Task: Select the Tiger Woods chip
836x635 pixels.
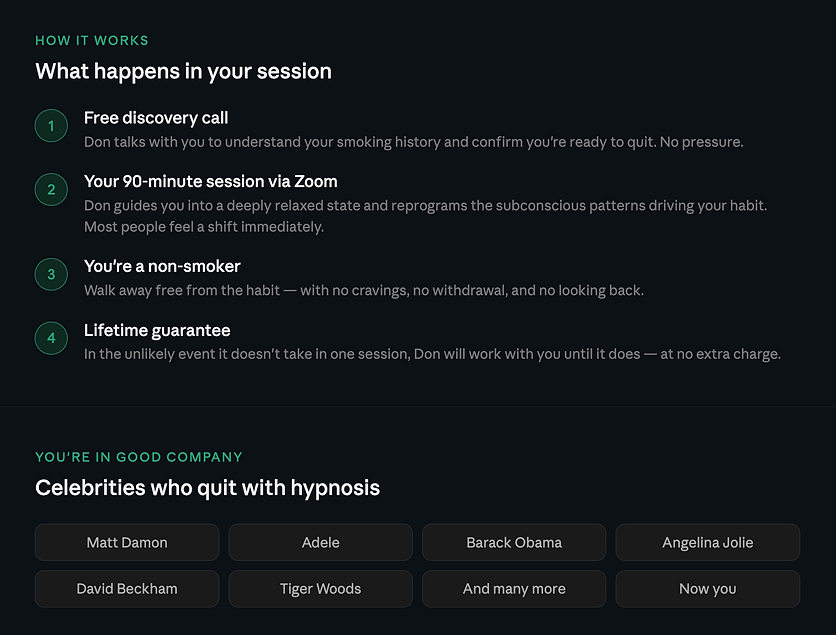Action: coord(320,589)
